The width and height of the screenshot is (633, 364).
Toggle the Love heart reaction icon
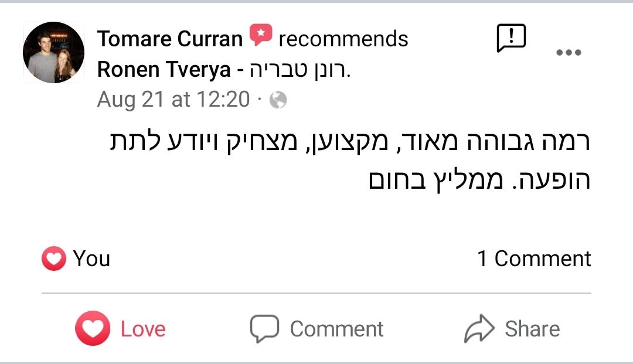coord(92,328)
